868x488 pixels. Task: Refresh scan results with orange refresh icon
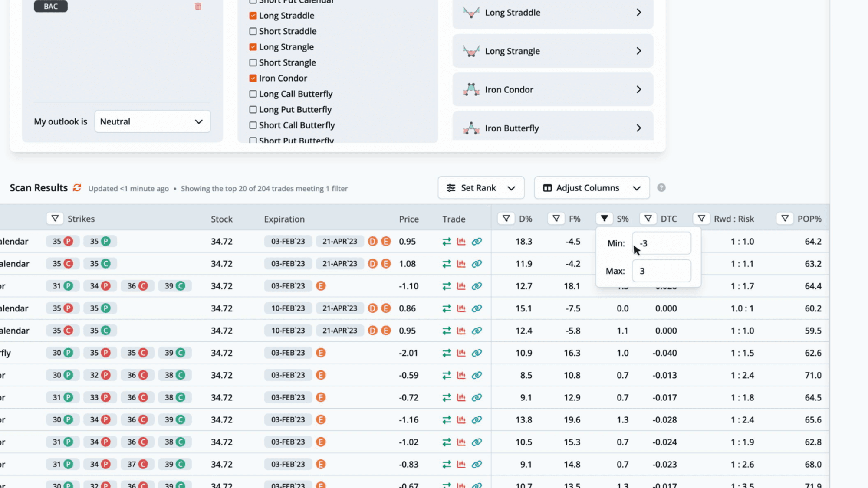[x=77, y=187]
